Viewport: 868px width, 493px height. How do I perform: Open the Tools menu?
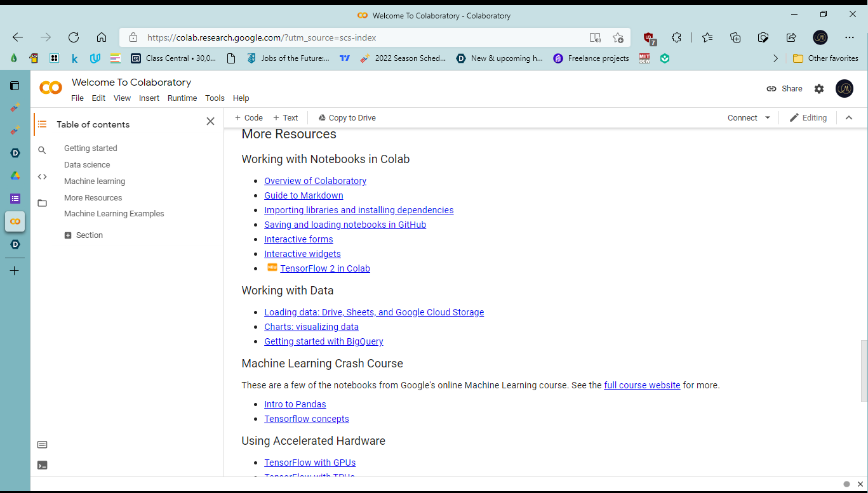pos(215,98)
